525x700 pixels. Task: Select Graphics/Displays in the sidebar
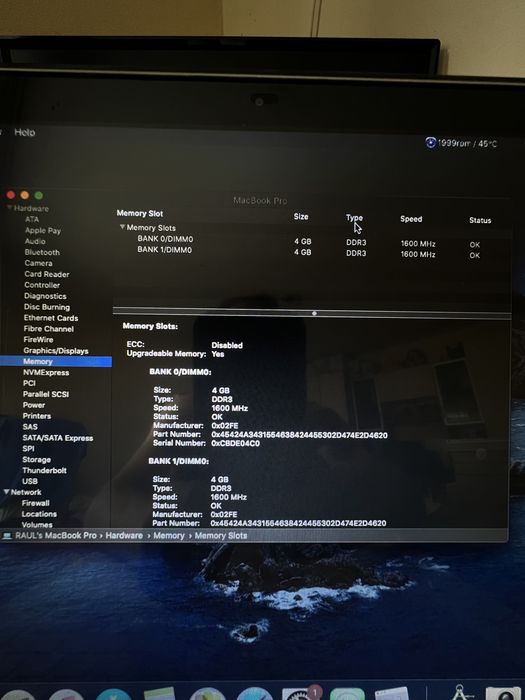click(56, 351)
